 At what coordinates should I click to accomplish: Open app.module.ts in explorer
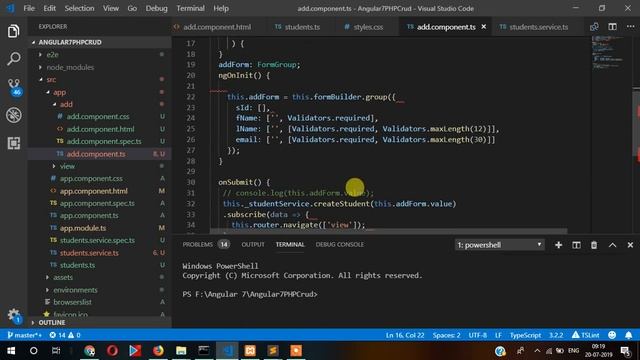click(99, 228)
